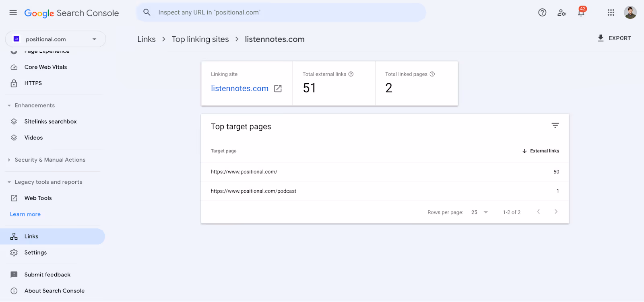Click the Learn more link
The width and height of the screenshot is (644, 302).
pos(25,214)
